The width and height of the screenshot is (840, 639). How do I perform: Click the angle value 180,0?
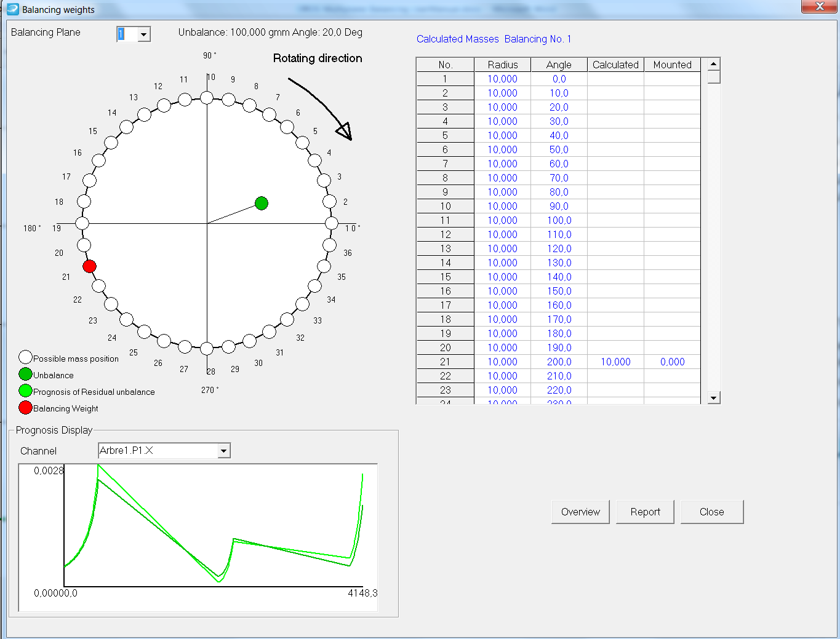click(x=559, y=333)
